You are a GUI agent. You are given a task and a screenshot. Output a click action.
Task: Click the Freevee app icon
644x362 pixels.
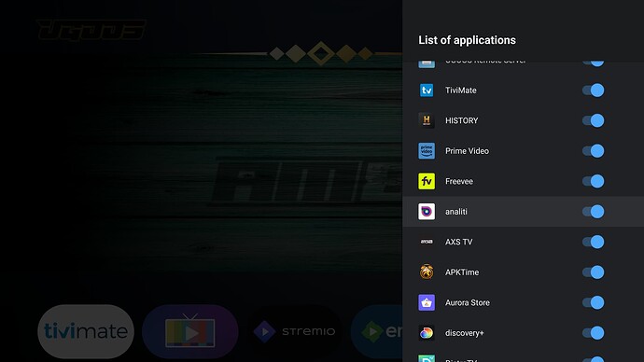(427, 181)
